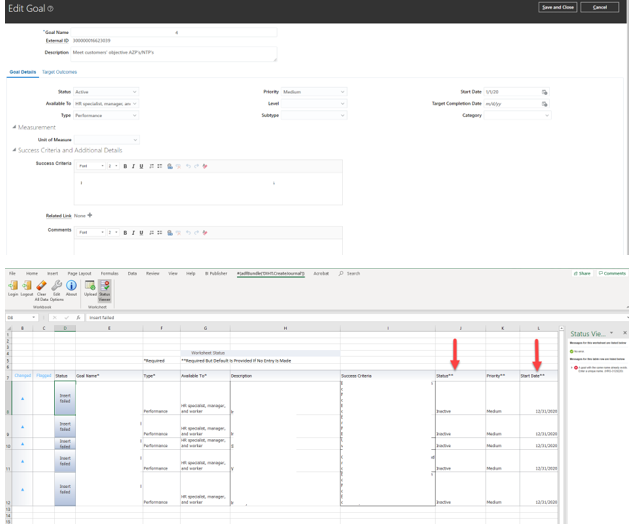
Task: Close the Status Viewer pane
Action: pyautogui.click(x=625, y=333)
